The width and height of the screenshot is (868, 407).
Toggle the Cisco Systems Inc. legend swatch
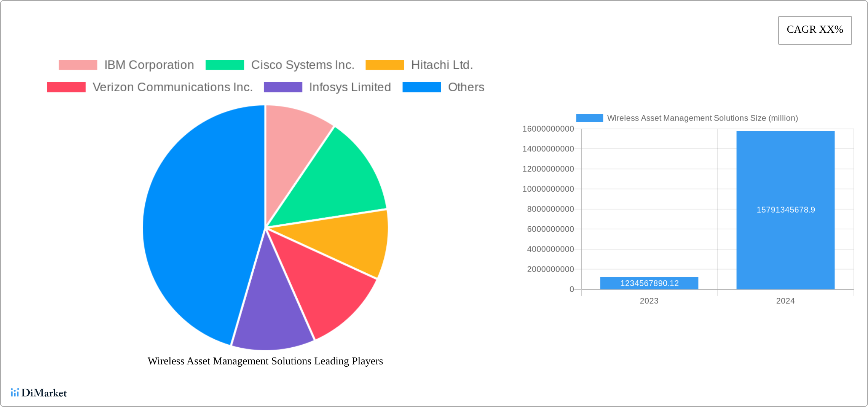pos(225,65)
